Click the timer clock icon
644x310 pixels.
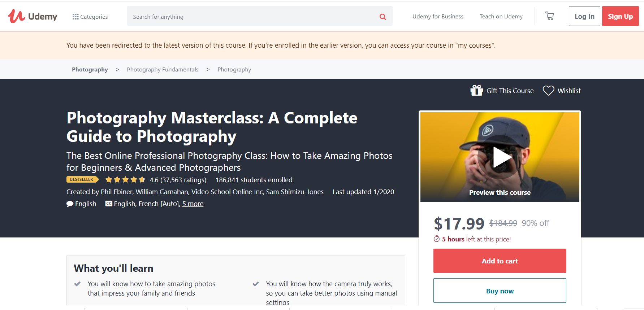click(x=437, y=239)
